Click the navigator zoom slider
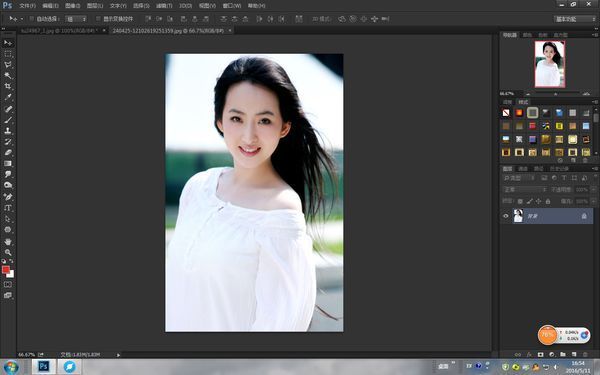This screenshot has width=600, height=375. tap(555, 94)
